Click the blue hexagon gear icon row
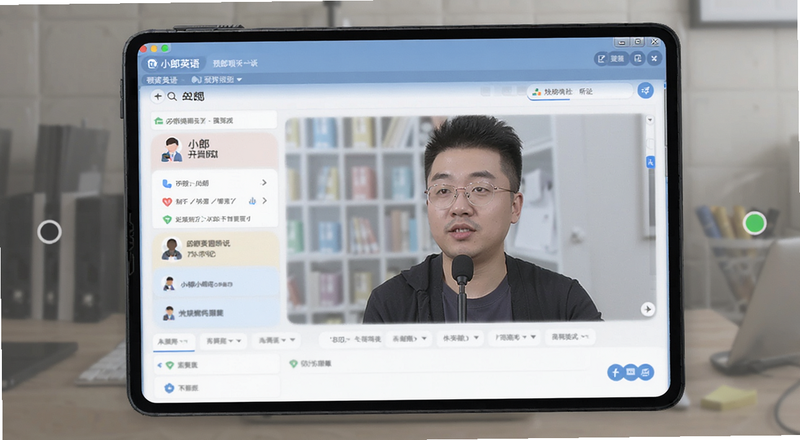This screenshot has width=800, height=440. pos(216,388)
